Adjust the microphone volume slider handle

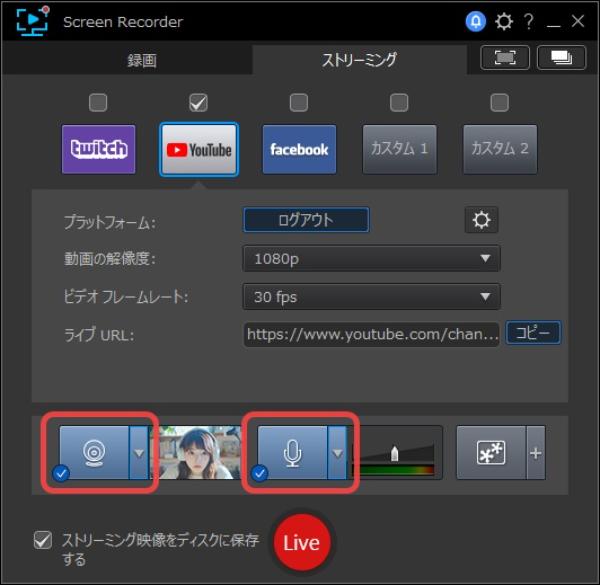click(395, 454)
